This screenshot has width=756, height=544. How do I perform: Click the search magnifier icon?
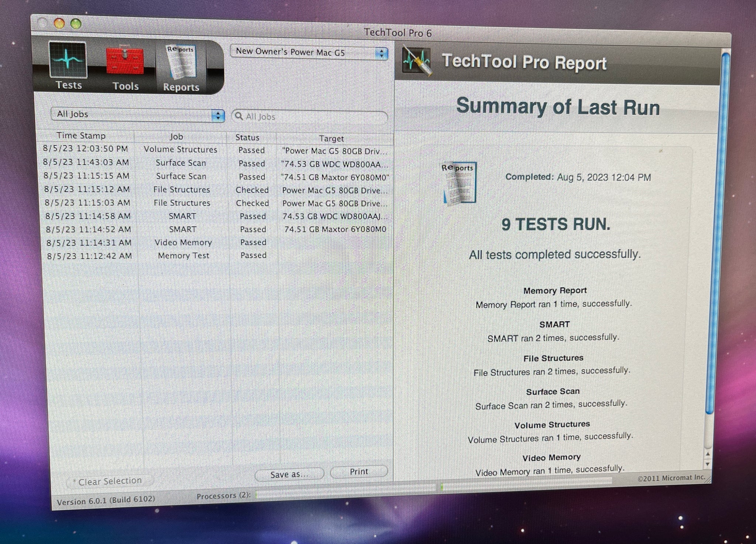(x=239, y=116)
